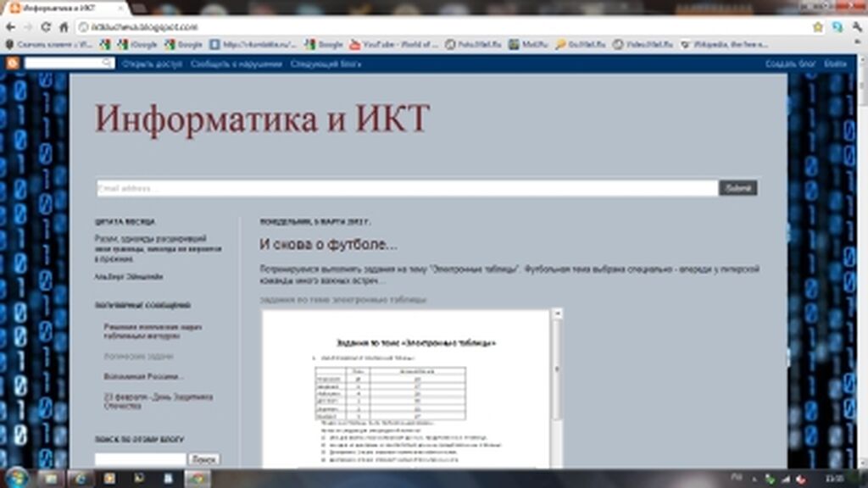Click "Следующий блог" in the Blogger navbar

325,64
